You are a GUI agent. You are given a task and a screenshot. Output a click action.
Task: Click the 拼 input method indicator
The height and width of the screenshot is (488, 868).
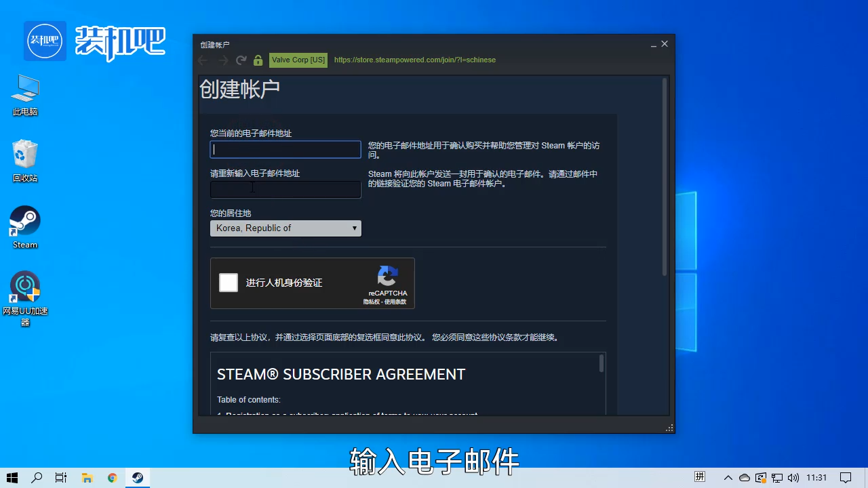click(700, 476)
